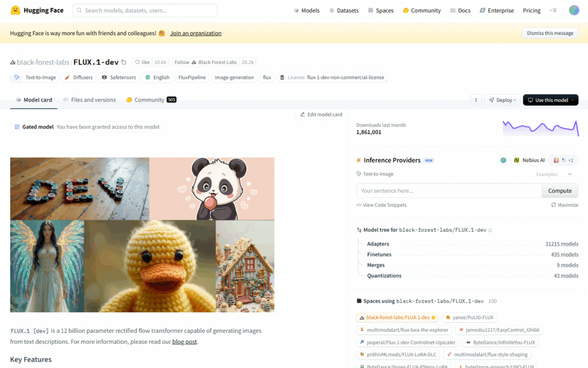
Task: Open Enterprise in top navigation
Action: 497,10
